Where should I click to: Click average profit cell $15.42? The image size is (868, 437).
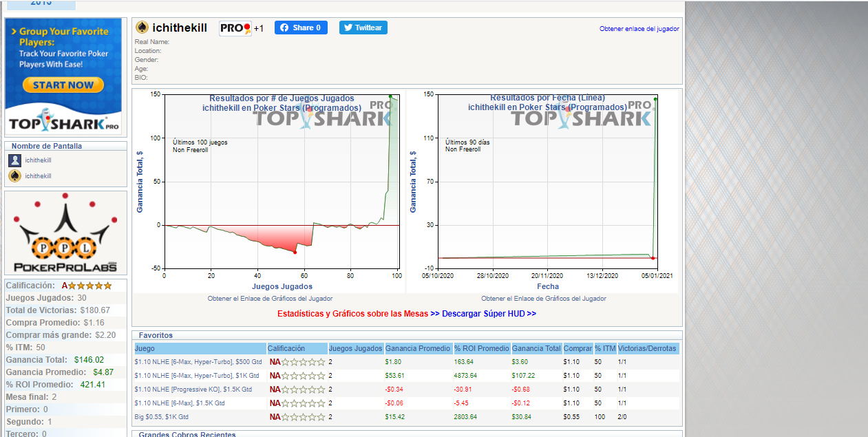point(394,417)
